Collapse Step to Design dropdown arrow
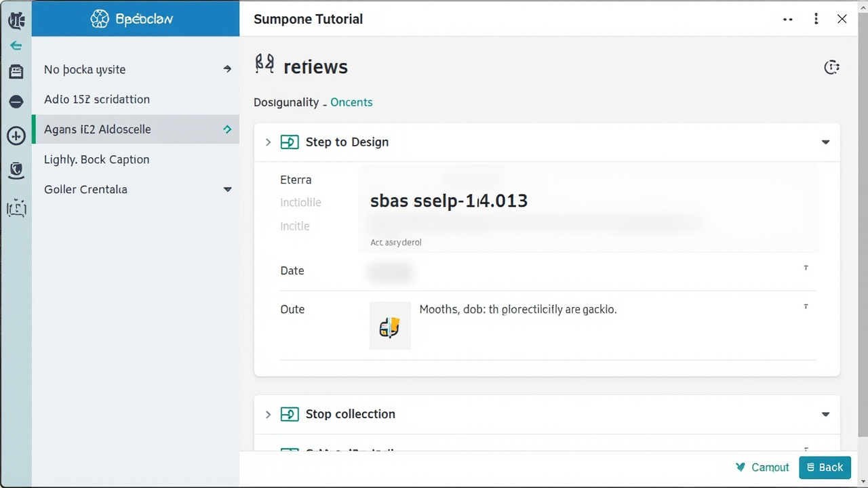 825,142
